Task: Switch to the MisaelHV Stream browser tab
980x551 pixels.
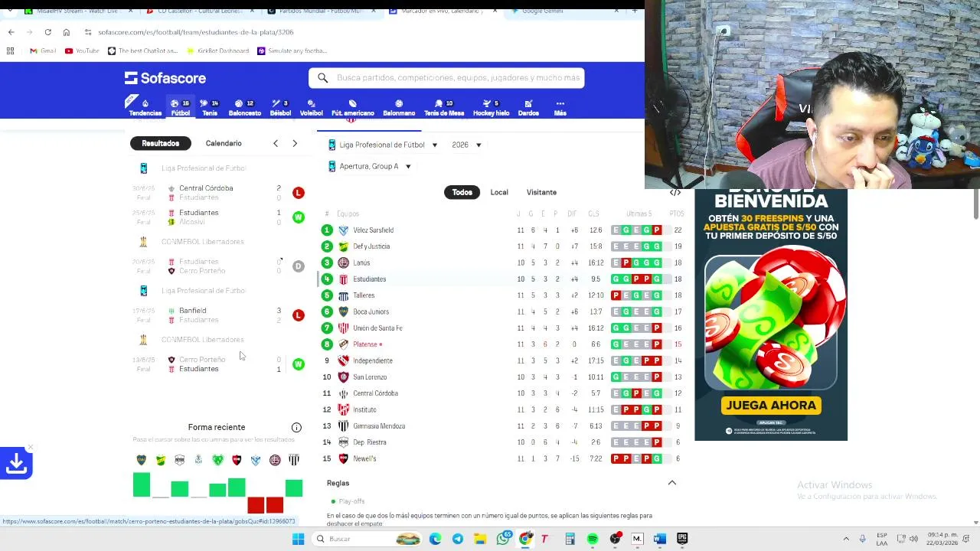Action: tap(77, 11)
